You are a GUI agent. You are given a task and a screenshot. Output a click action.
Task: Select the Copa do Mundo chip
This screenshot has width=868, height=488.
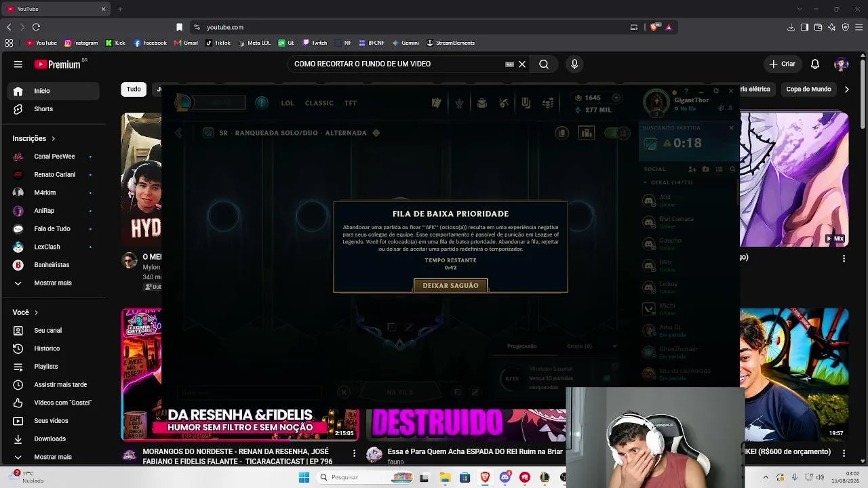coord(808,89)
